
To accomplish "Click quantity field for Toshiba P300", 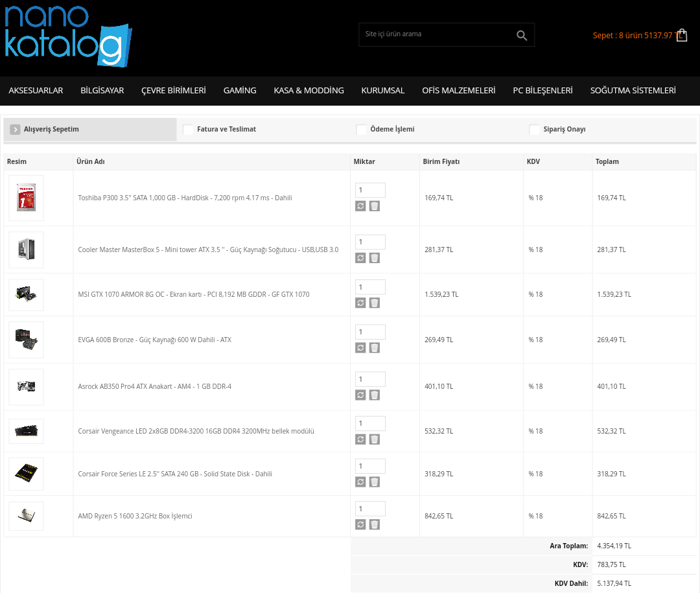I will [370, 191].
